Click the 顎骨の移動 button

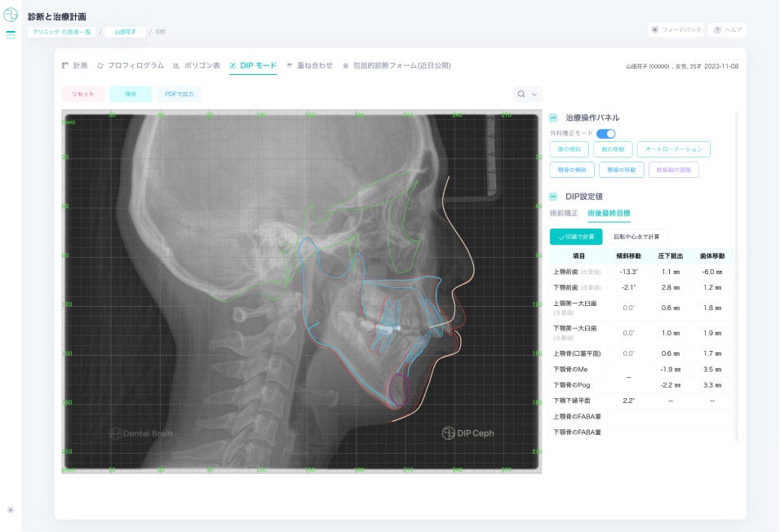622,170
